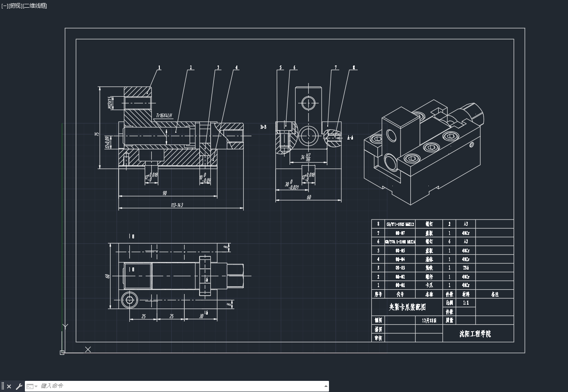Select the 113-143 length dimension

tap(176, 205)
